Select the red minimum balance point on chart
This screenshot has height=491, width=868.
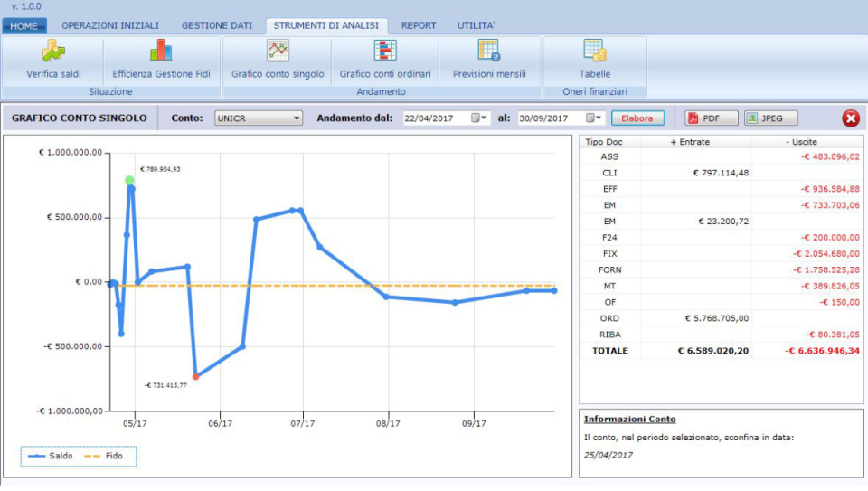pyautogui.click(x=195, y=377)
